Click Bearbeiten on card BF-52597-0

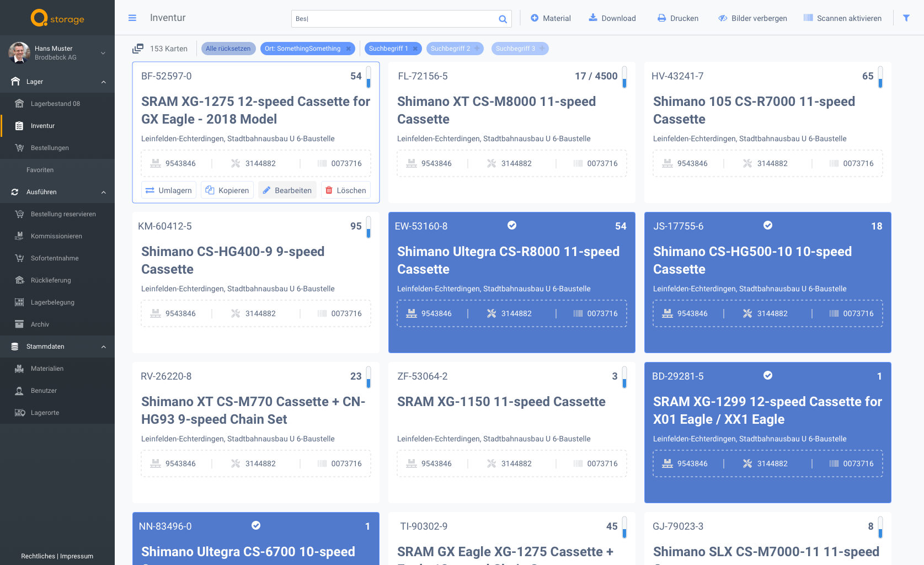point(287,190)
